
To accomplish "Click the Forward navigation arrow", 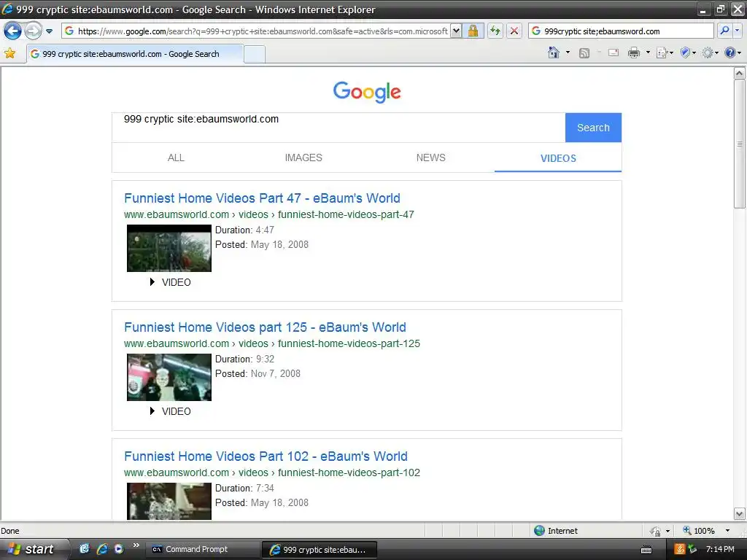I will (34, 31).
